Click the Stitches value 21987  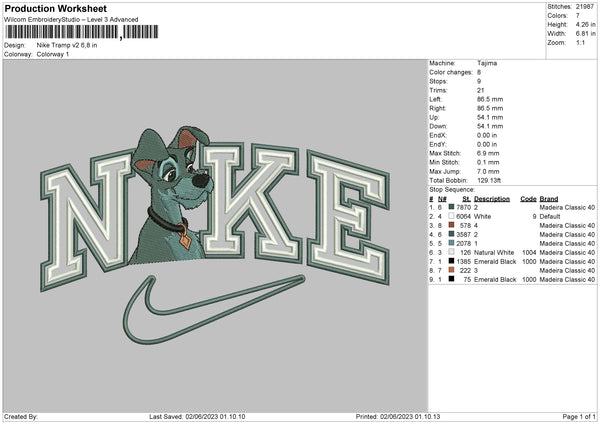(585, 7)
